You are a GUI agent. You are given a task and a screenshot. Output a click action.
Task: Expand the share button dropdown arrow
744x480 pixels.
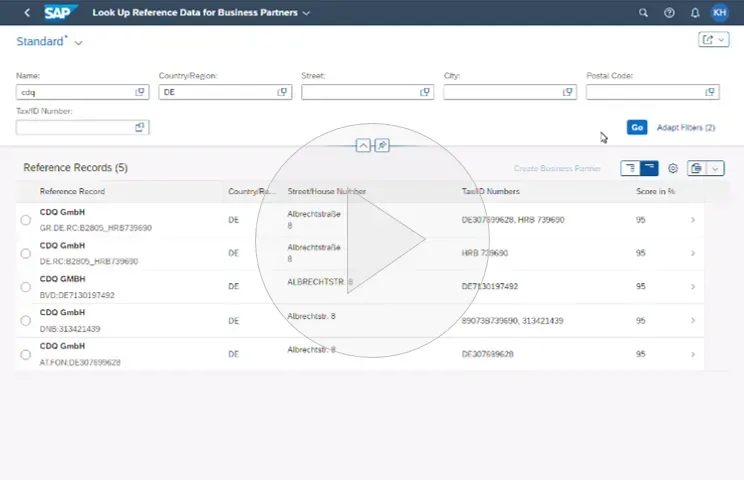click(x=721, y=40)
